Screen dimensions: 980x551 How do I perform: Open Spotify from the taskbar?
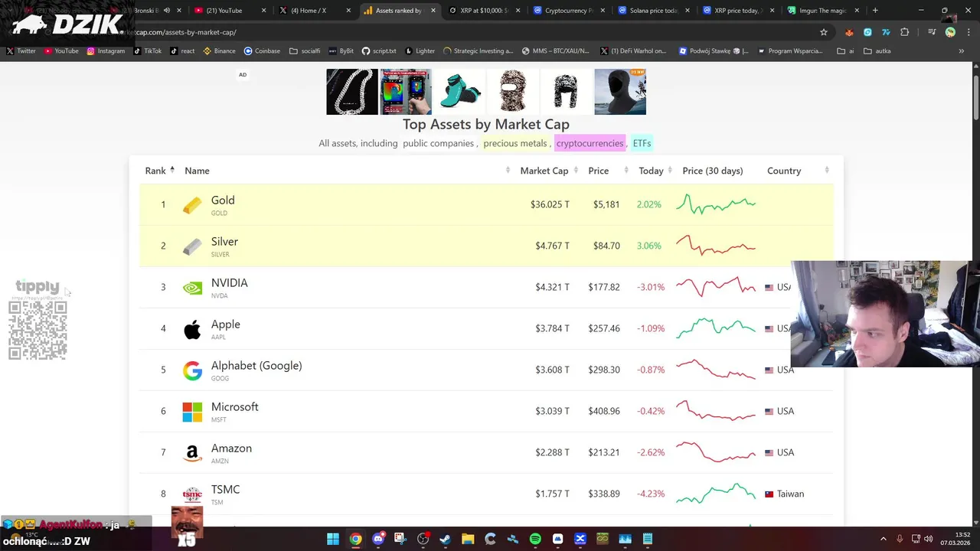pos(535,539)
